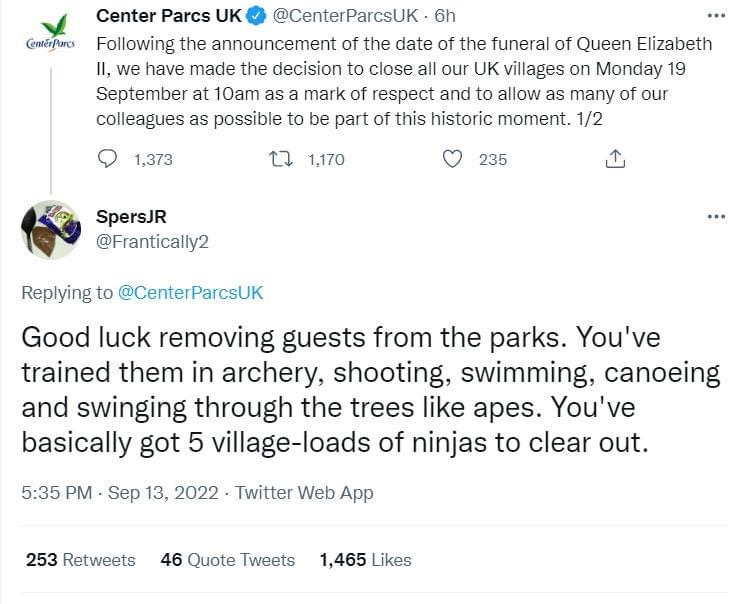Like the Center Parcs tweet heart
This screenshot has height=604, width=733.
[452, 159]
